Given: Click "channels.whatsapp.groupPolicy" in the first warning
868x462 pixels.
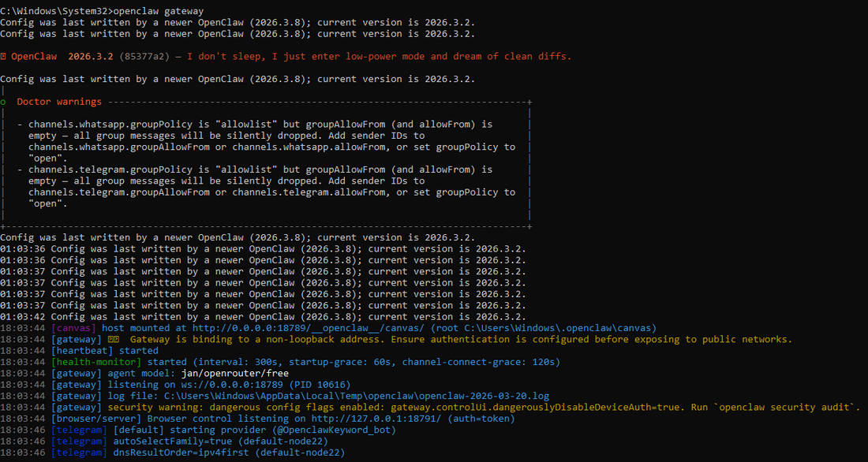Looking at the screenshot, I should coord(110,125).
